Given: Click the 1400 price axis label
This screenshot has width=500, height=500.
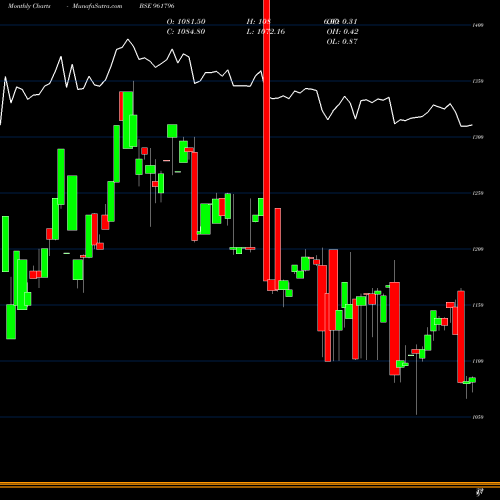Looking at the screenshot, I should pos(478,25).
